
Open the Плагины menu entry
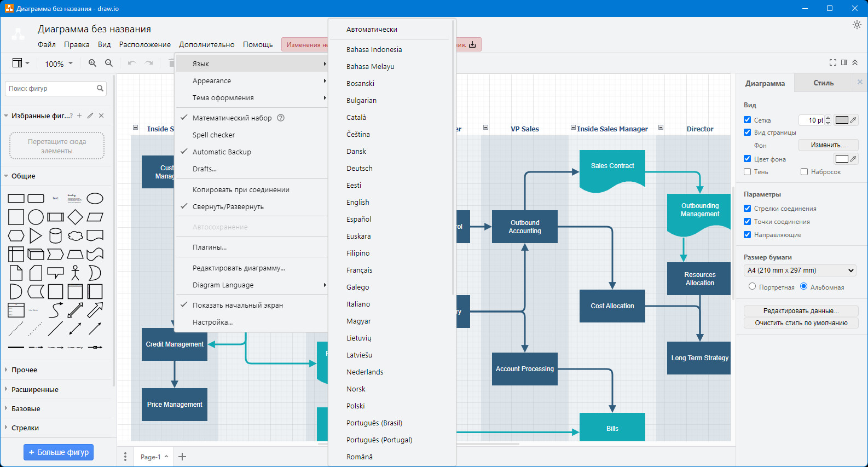point(252,247)
